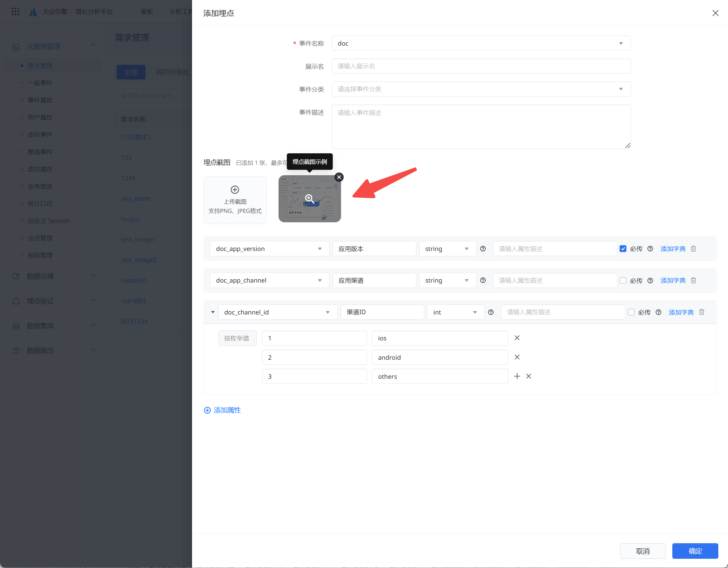Check required checkbox for doc_app_channel
The image size is (728, 568).
[623, 280]
